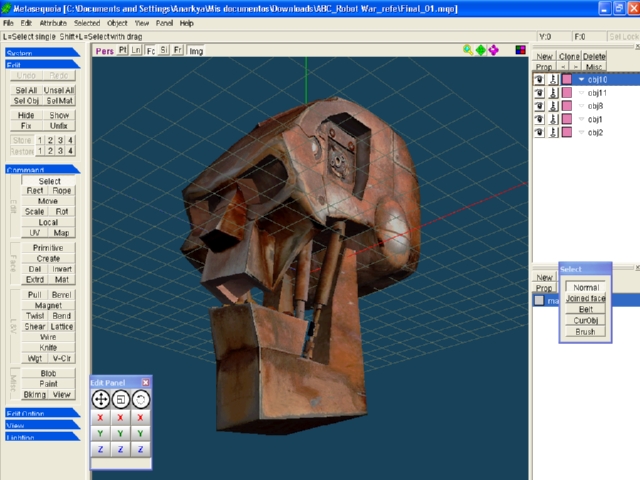Screen dimensions: 640x480
Task: Expand the Edit Option panel header
Action: tap(42, 413)
